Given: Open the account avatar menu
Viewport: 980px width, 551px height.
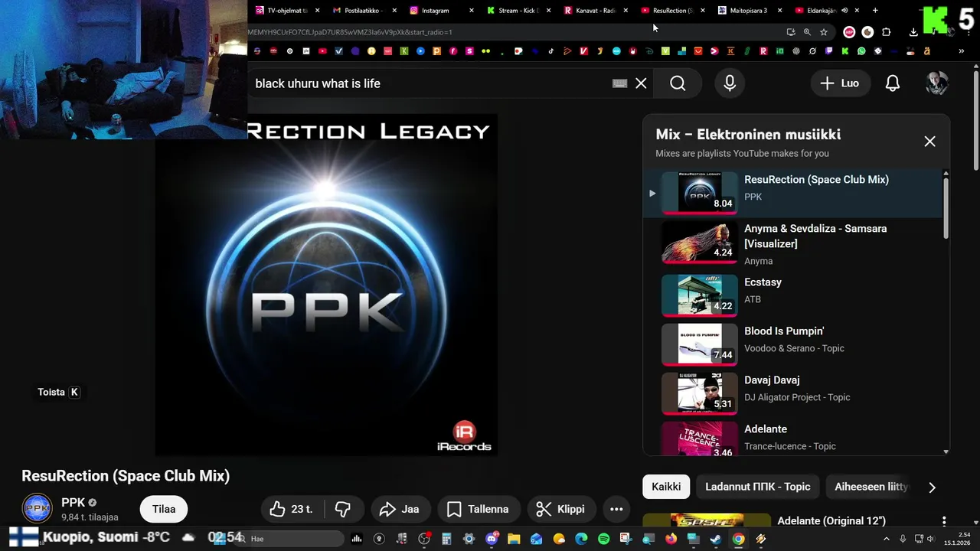Looking at the screenshot, I should [x=937, y=83].
